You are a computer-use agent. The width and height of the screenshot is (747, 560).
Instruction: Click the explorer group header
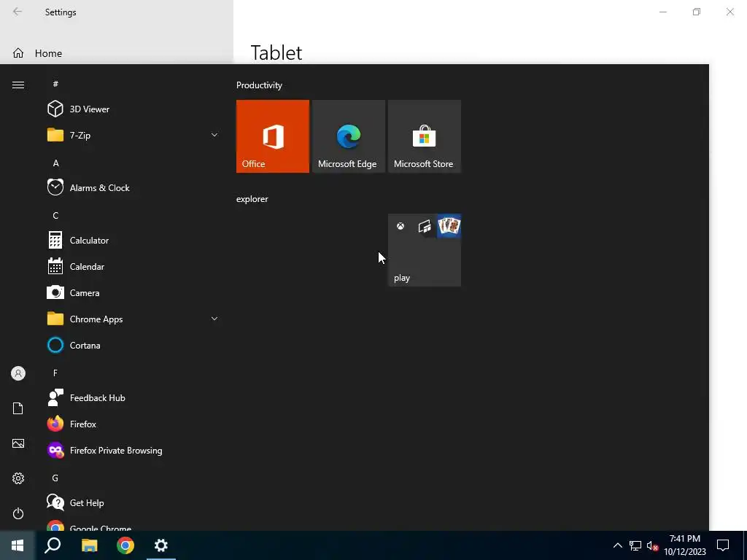click(252, 199)
